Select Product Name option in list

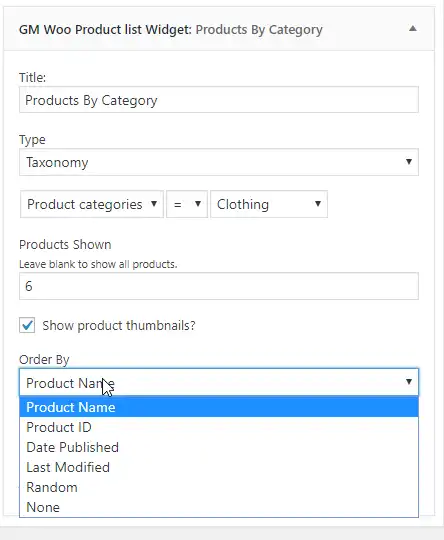[x=219, y=407]
